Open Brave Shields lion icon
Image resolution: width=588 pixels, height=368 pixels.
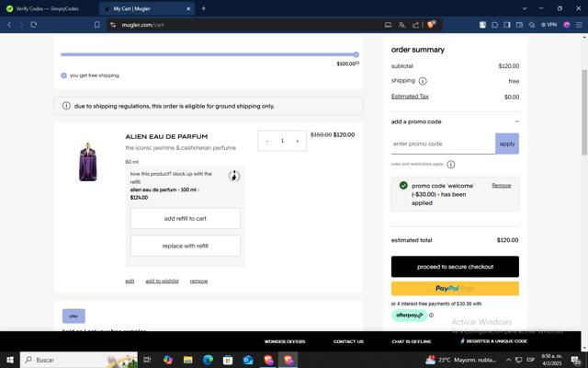[431, 25]
